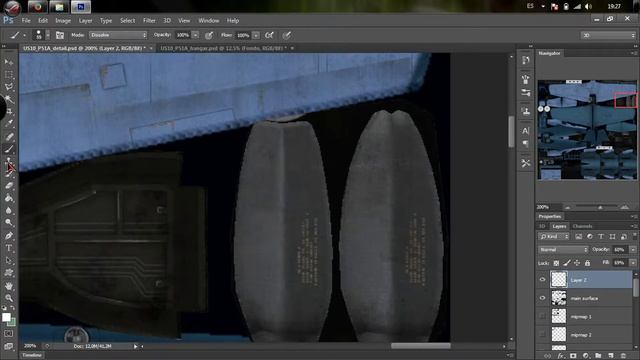Select the main surface layer
The width and height of the screenshot is (640, 360).
point(591,298)
